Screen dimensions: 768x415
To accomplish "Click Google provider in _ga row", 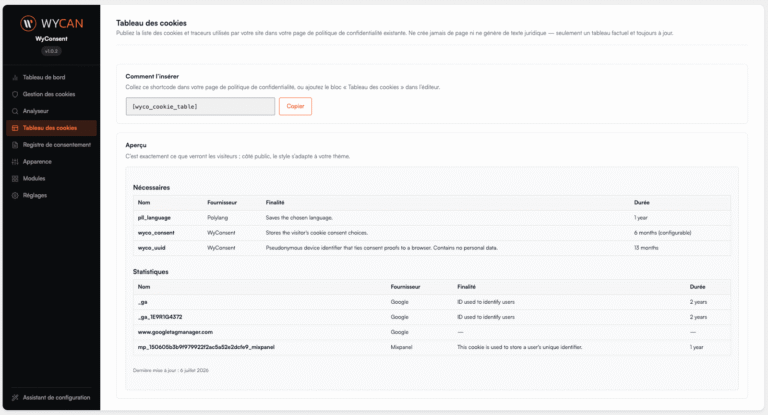I will (x=400, y=302).
